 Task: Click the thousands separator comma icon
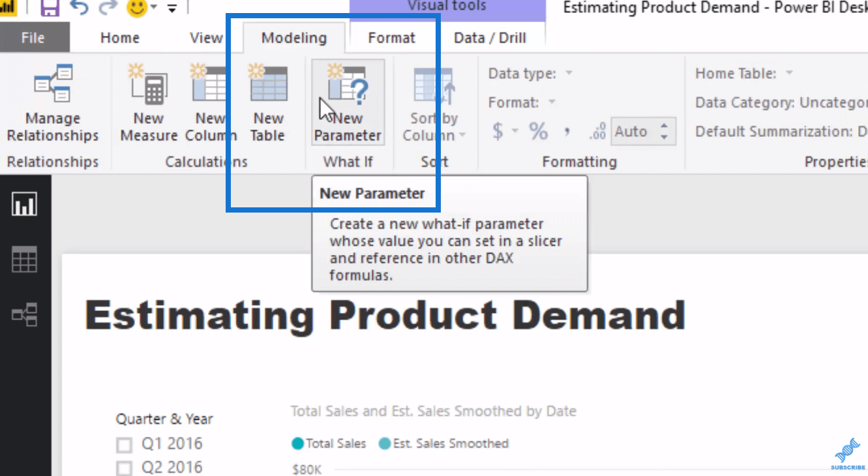[567, 132]
